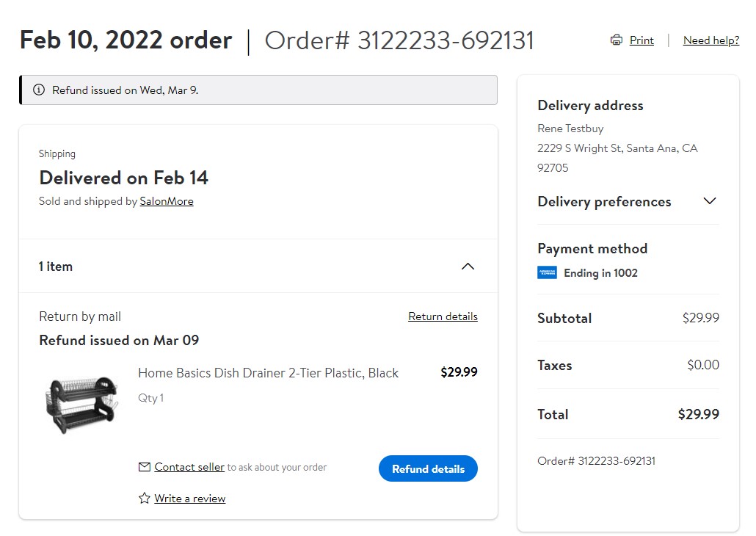Click the American Express card icon
This screenshot has width=756, height=536.
pos(547,272)
